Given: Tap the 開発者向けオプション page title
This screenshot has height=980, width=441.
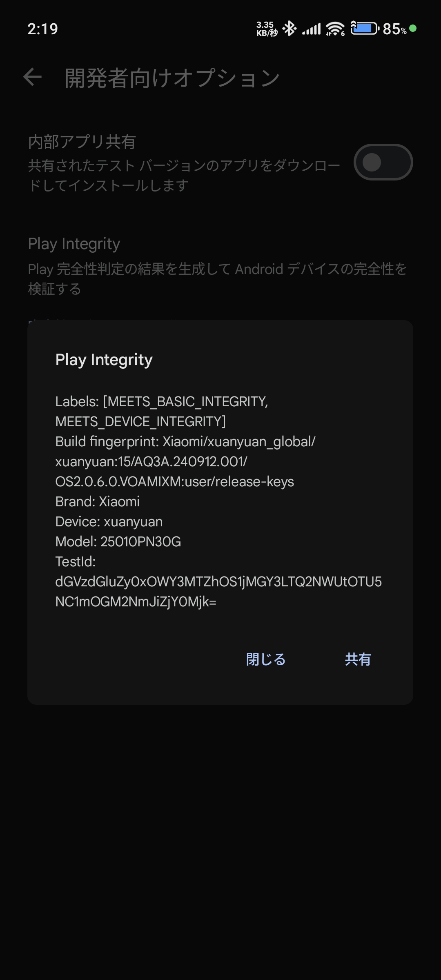Looking at the screenshot, I should pos(172,78).
